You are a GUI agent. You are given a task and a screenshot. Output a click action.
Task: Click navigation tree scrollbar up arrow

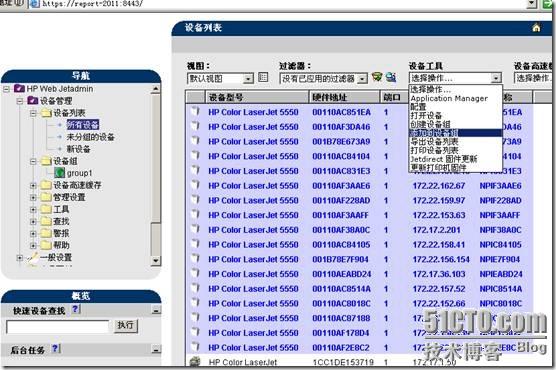pos(155,89)
